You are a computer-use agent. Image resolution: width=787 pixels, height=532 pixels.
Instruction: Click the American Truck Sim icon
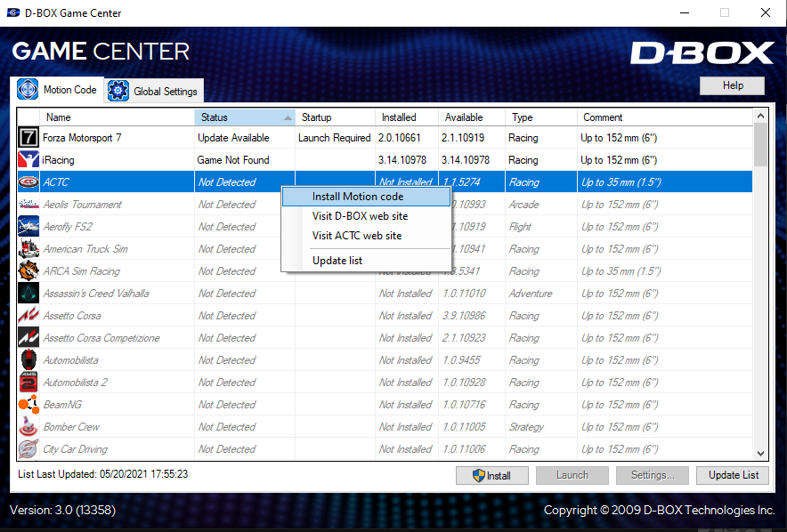click(x=28, y=249)
